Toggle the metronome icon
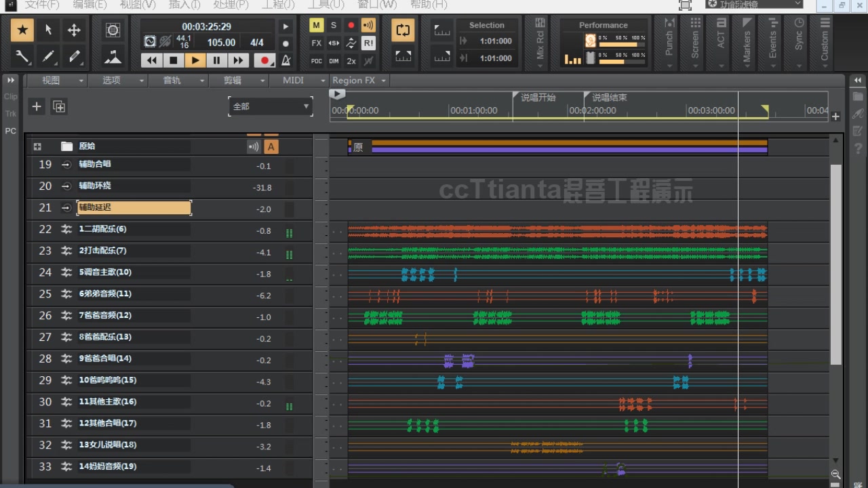Image resolution: width=868 pixels, height=488 pixels. click(x=285, y=60)
